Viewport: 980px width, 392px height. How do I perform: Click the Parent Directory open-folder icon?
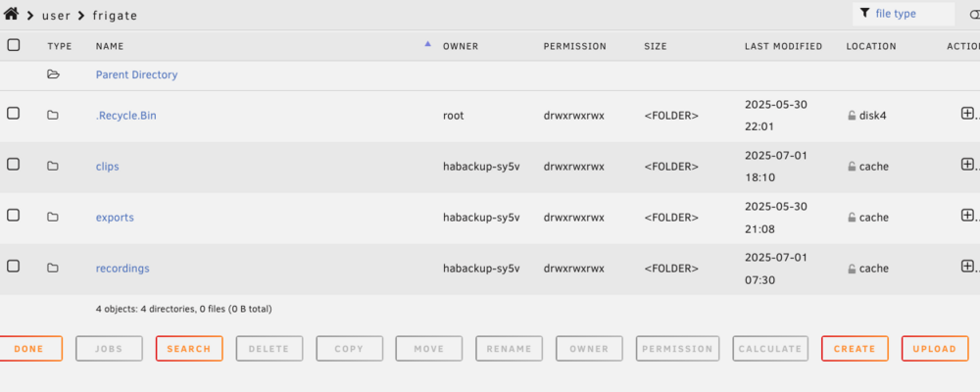tap(54, 74)
